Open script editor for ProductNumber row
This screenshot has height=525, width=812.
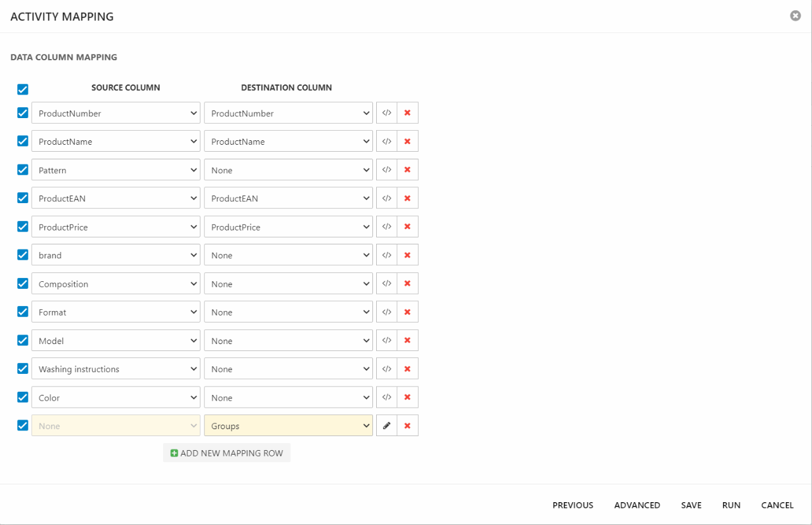(386, 113)
